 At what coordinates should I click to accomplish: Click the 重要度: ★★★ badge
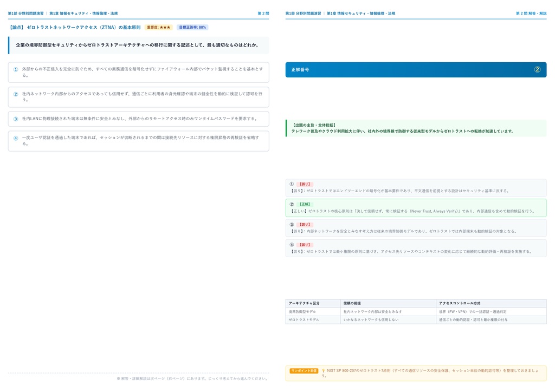click(159, 27)
